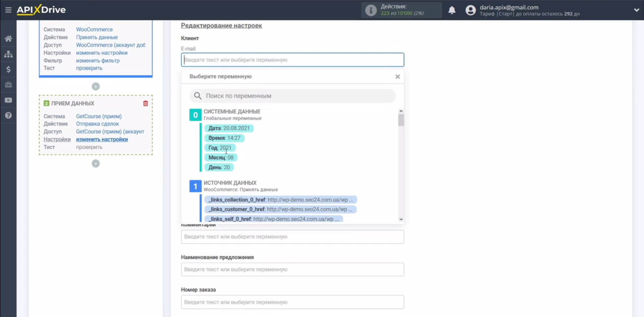
Task: Click the Номер заказа input field
Action: click(293, 302)
